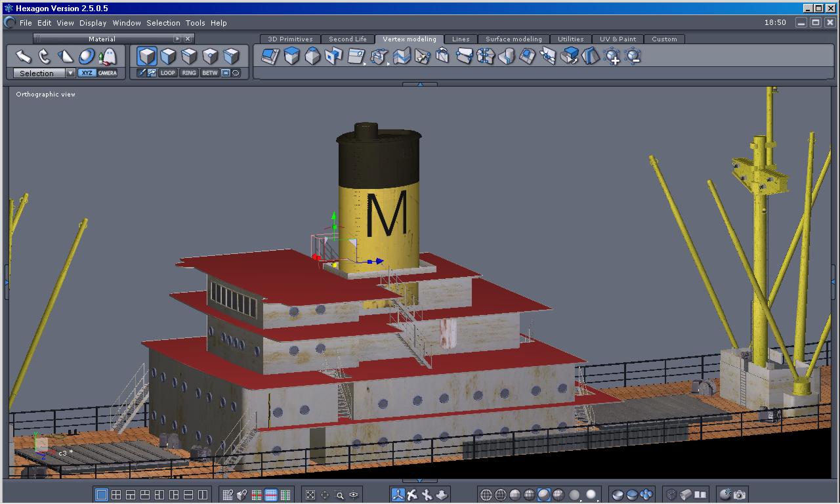This screenshot has width=840, height=504.
Task: Toggle CAMERA manipulator mode
Action: tap(108, 73)
